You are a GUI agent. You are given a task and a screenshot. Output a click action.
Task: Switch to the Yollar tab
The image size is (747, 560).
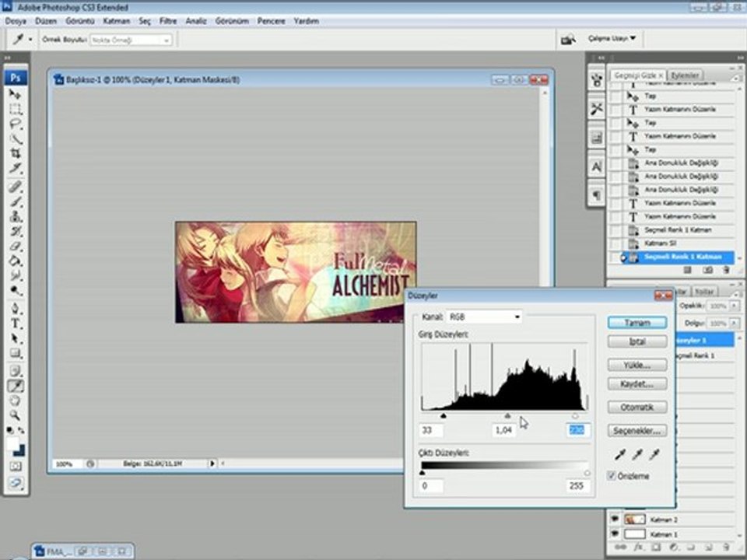(x=704, y=291)
